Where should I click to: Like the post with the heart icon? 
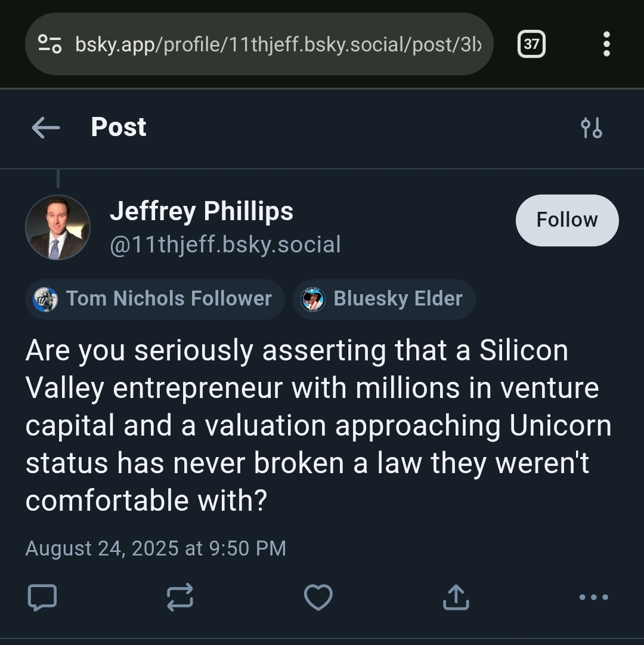point(318,597)
